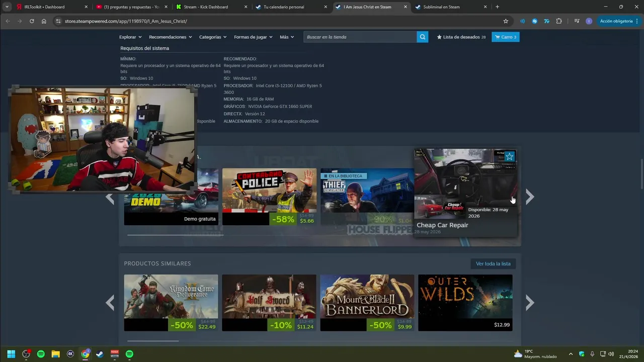Open the clock and date 20:24
Viewport: 644px width, 362px height.
click(629, 354)
